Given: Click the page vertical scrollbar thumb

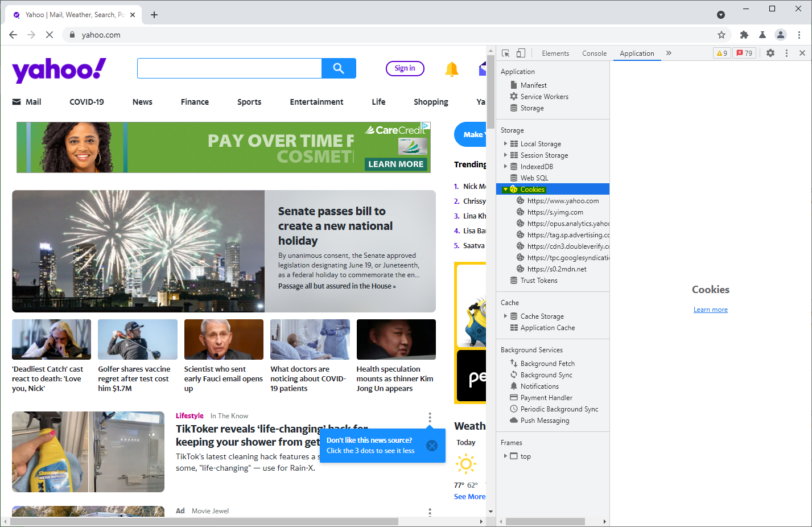Looking at the screenshot, I should [491, 91].
